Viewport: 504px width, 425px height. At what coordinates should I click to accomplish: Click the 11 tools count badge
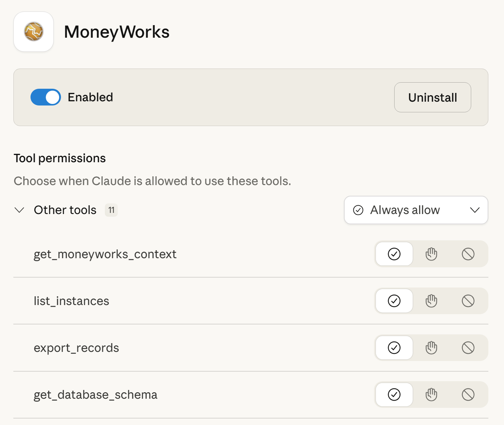click(111, 210)
